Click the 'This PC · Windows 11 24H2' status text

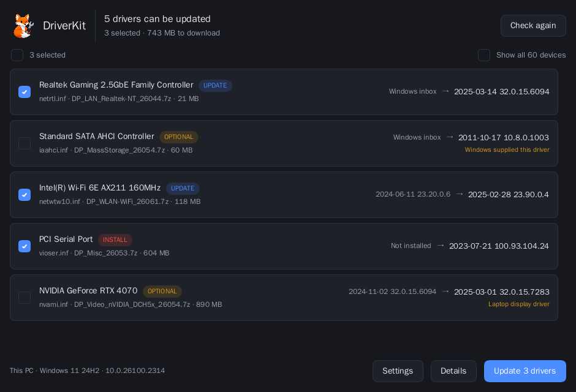pos(87,371)
